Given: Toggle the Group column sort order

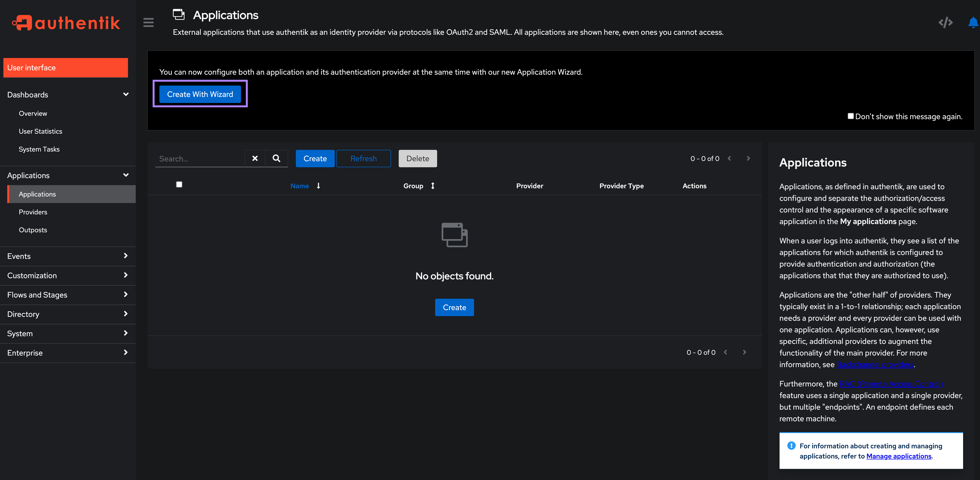Looking at the screenshot, I should point(433,186).
